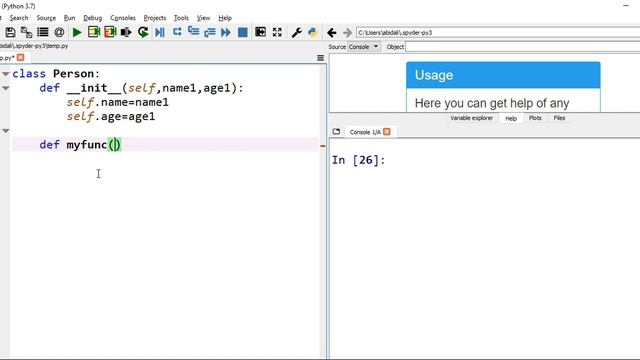Image resolution: width=640 pixels, height=360 pixels.
Task: Open the Source Console dropdown
Action: [x=364, y=47]
